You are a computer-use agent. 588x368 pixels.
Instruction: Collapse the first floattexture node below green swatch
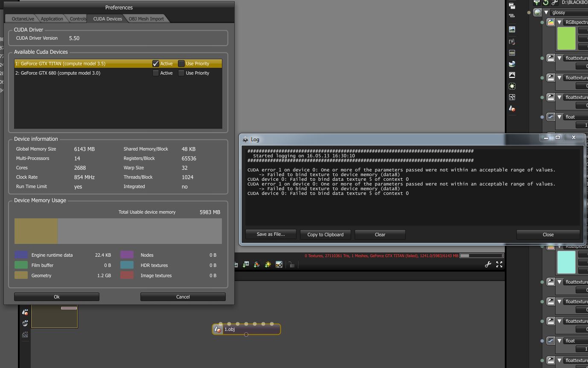tap(559, 58)
